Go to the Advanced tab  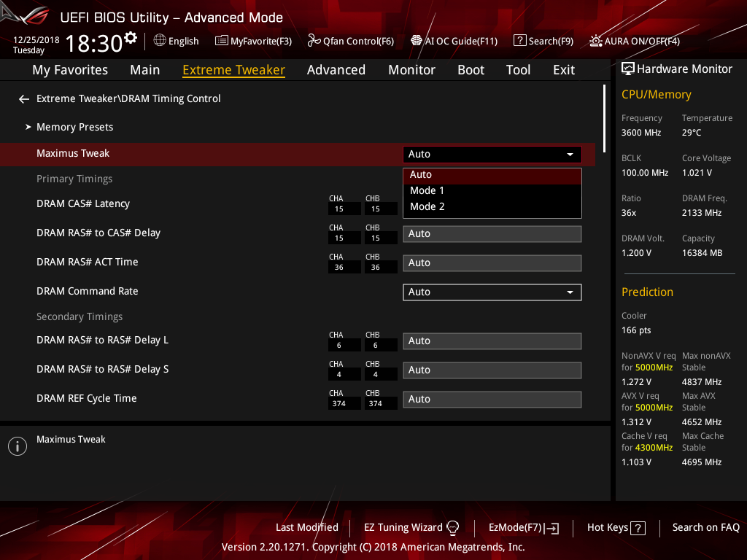tap(336, 70)
